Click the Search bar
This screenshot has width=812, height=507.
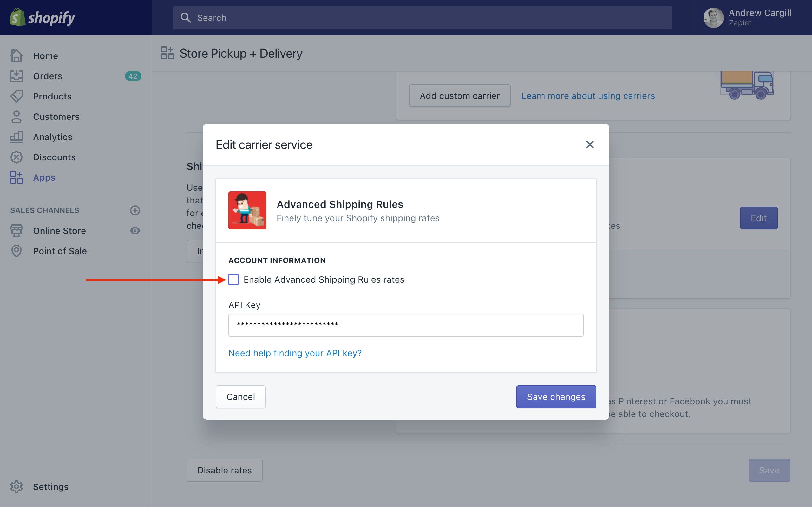[422, 18]
